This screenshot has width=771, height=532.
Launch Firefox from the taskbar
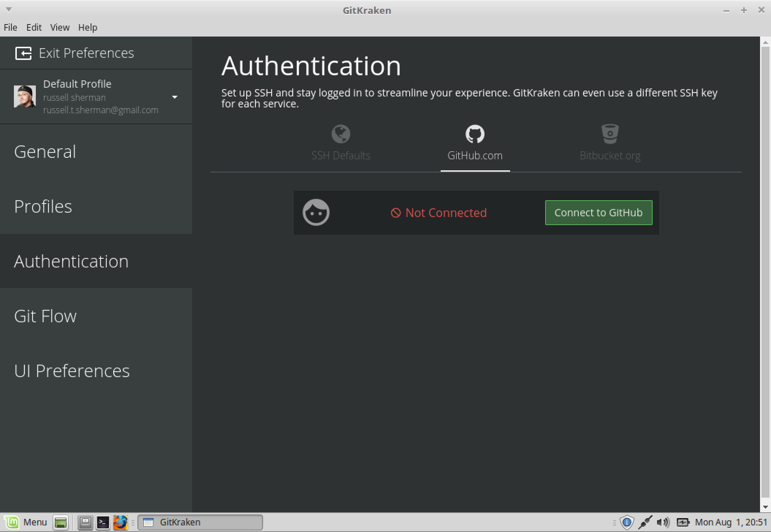coord(120,522)
